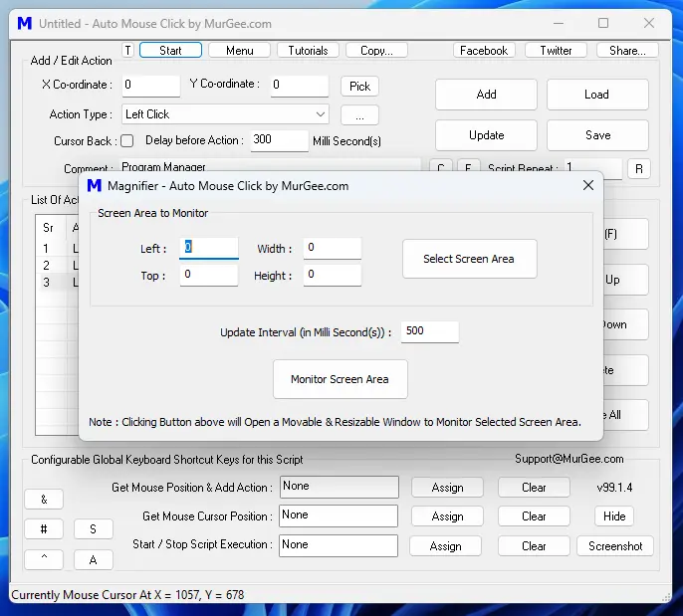Edit the Delay before Action field
This screenshot has width=683, height=616.
[279, 140]
